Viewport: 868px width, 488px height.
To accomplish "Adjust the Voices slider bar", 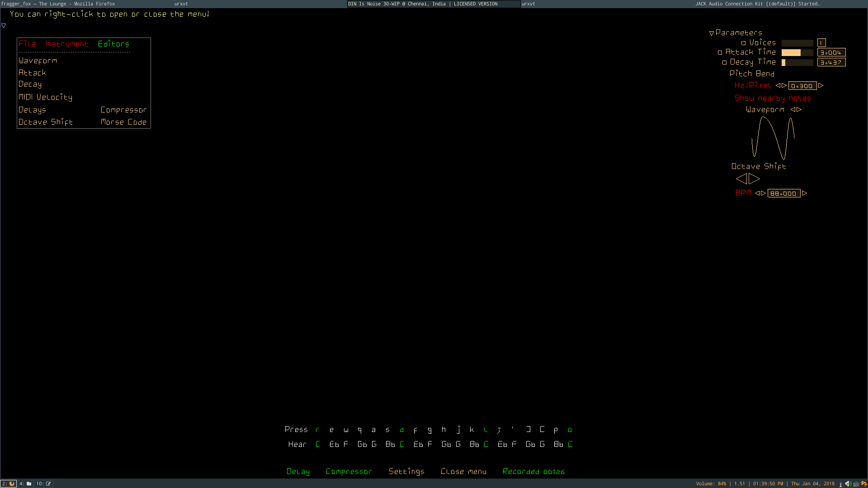I will pos(797,43).
